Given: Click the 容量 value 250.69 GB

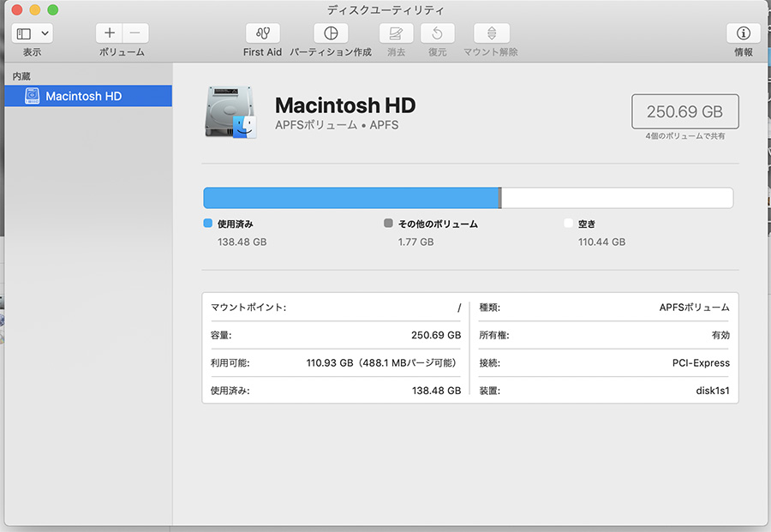Looking at the screenshot, I should pos(436,335).
